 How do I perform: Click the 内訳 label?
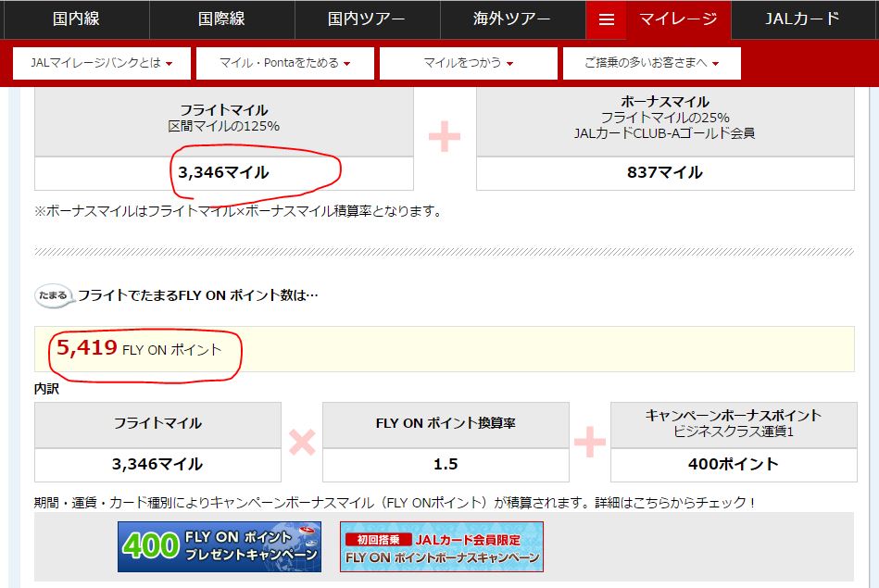point(46,389)
